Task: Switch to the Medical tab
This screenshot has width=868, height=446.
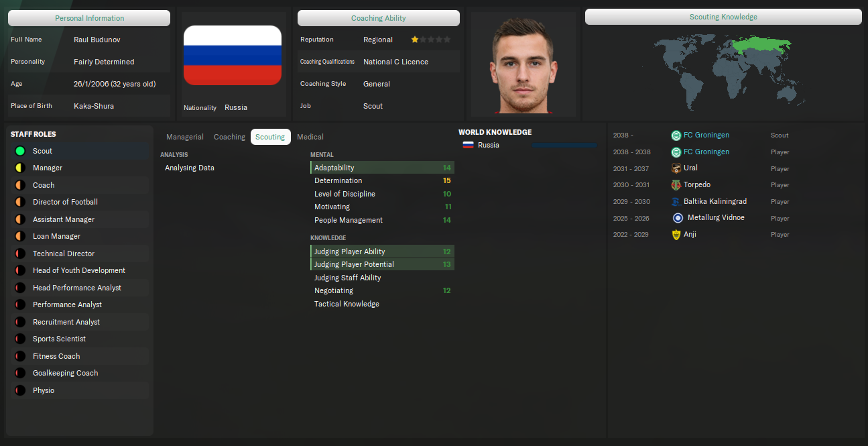Action: click(310, 137)
